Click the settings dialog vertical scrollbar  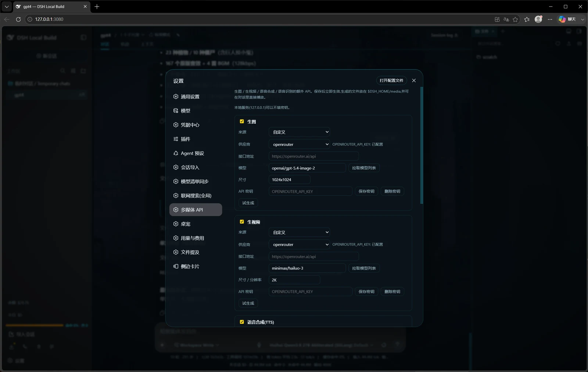422,145
